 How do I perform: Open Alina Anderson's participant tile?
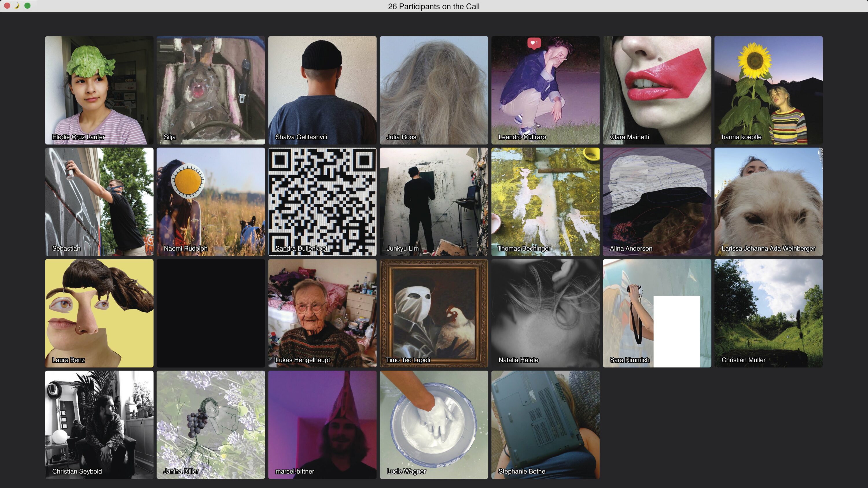(657, 202)
